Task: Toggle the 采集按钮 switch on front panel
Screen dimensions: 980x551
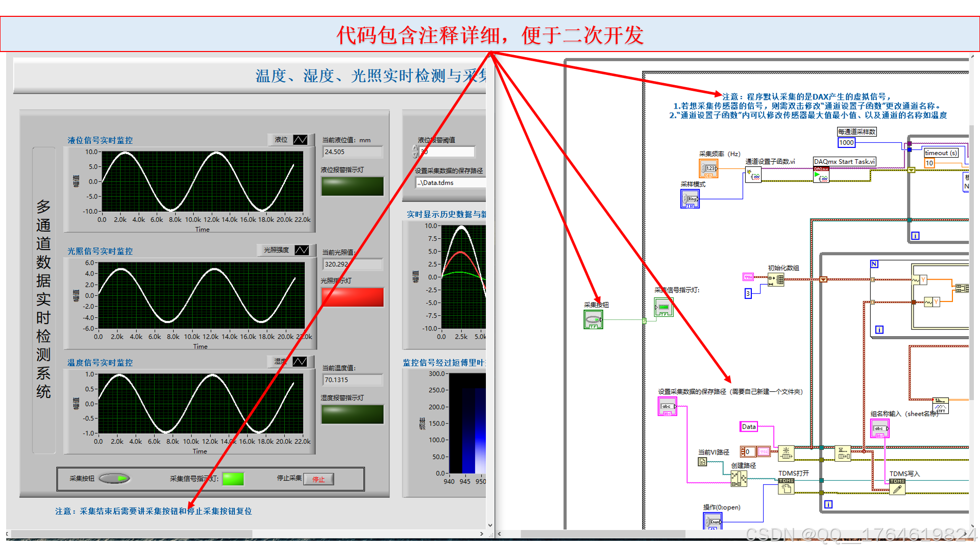Action: click(x=114, y=479)
